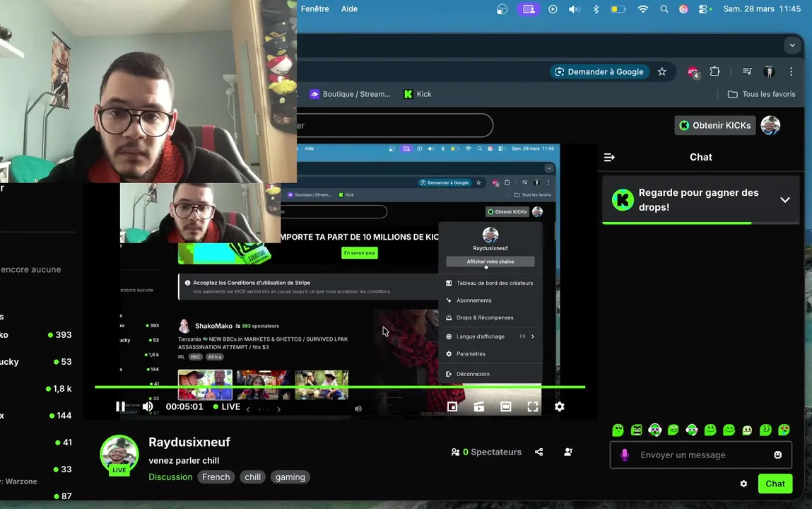
Task: Insert the first headphones green emote
Action: click(654, 430)
